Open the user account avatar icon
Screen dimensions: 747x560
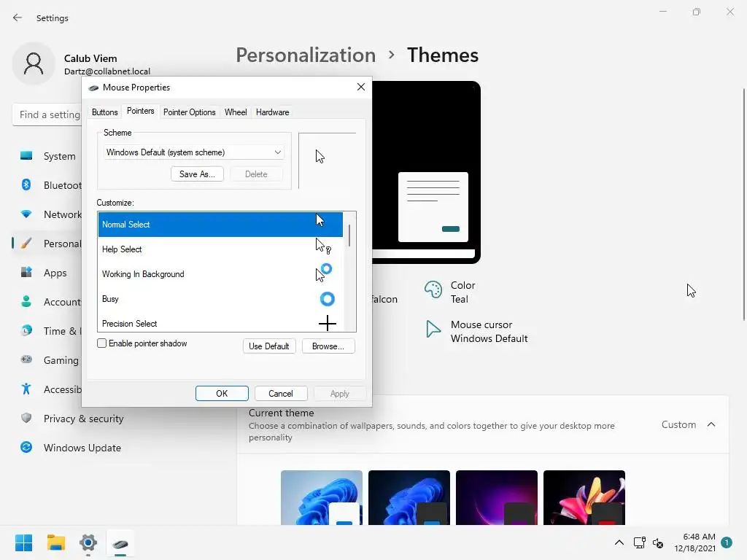pos(34,63)
